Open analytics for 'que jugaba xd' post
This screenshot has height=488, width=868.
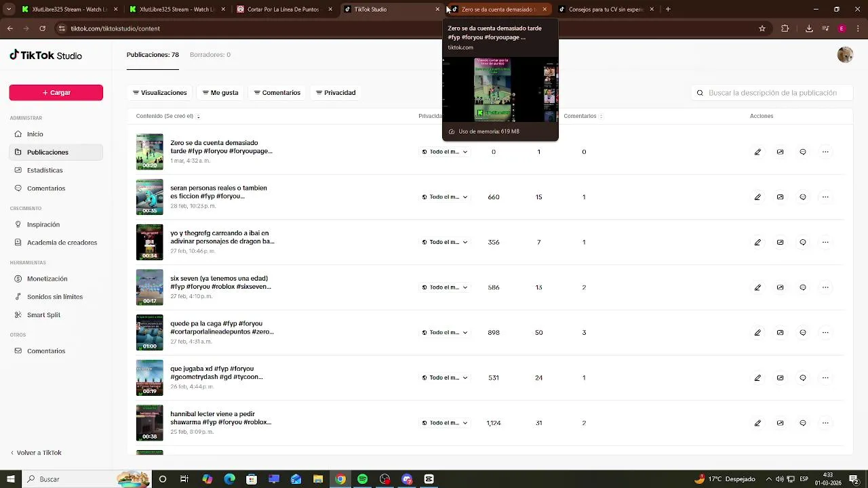[780, 378]
